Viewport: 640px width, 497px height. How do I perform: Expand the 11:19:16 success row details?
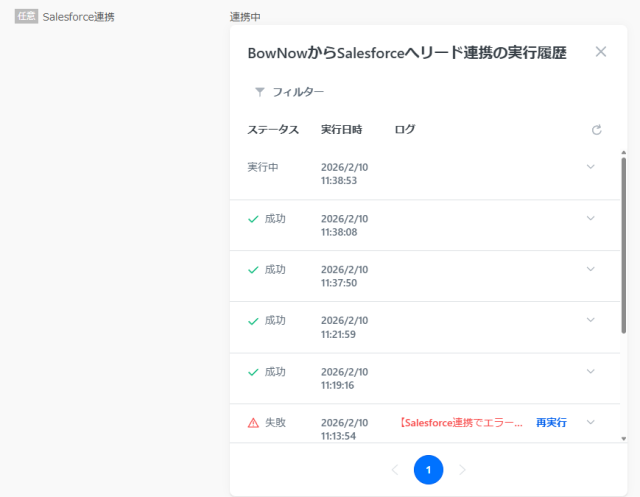click(x=590, y=371)
